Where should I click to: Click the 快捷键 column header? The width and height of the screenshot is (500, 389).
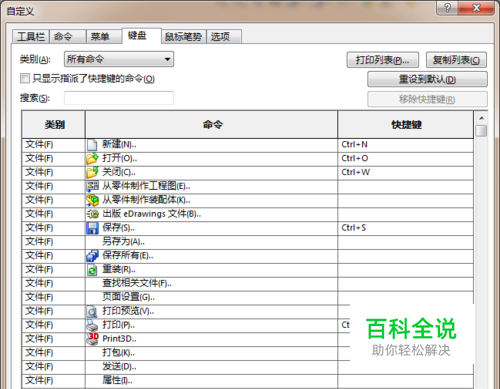pyautogui.click(x=406, y=125)
